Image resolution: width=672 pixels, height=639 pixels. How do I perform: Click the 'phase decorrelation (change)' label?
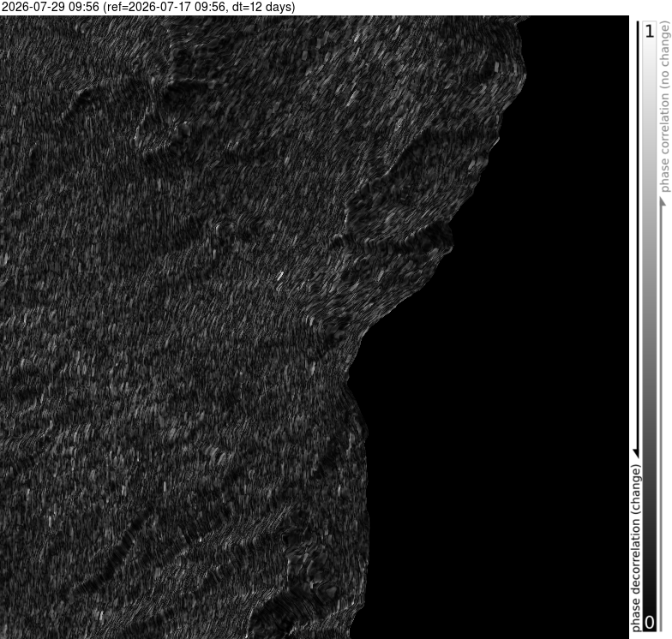pos(636,548)
